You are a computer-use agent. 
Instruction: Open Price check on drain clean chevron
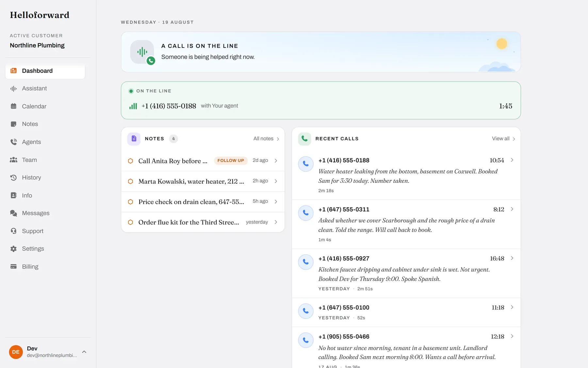pyautogui.click(x=276, y=202)
